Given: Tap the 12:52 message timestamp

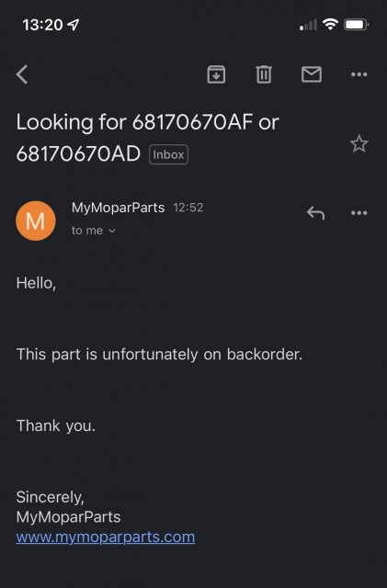Looking at the screenshot, I should [188, 208].
